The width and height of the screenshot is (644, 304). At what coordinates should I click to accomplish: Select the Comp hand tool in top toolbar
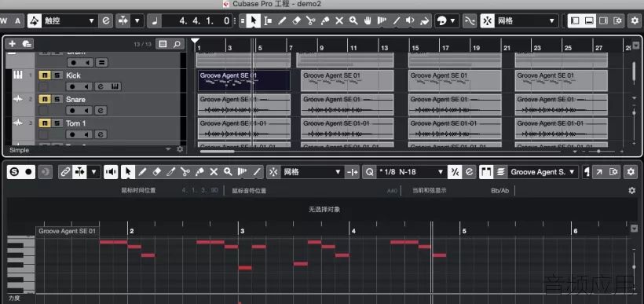(368, 20)
